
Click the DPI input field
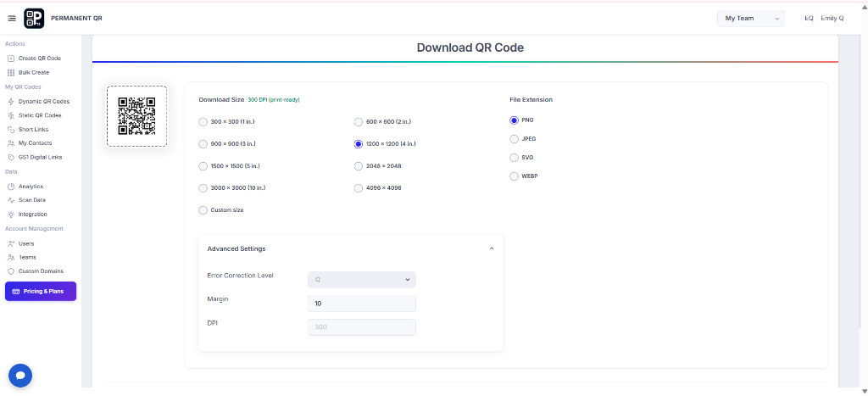(361, 327)
